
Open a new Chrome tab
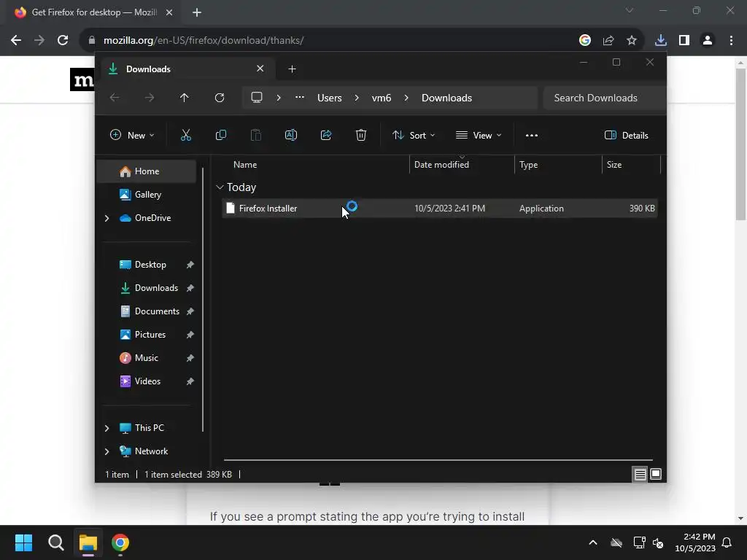pyautogui.click(x=197, y=12)
